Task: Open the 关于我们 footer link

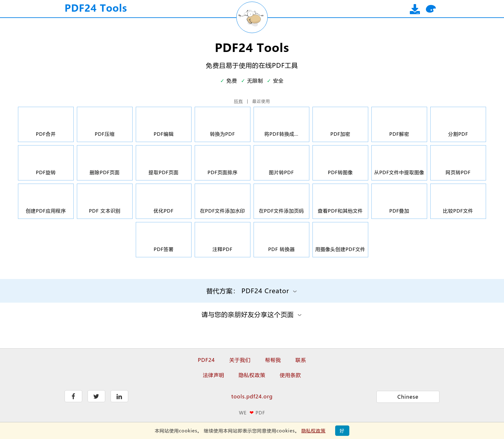Action: coord(240,360)
